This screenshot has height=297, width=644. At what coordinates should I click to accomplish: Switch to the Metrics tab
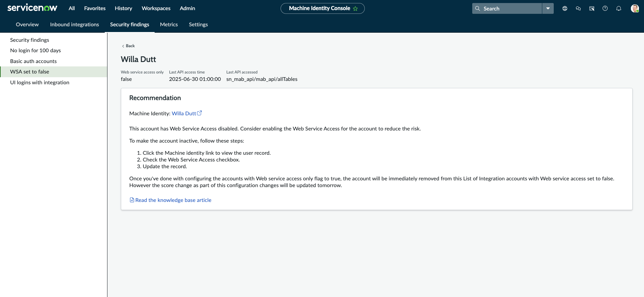[169, 24]
